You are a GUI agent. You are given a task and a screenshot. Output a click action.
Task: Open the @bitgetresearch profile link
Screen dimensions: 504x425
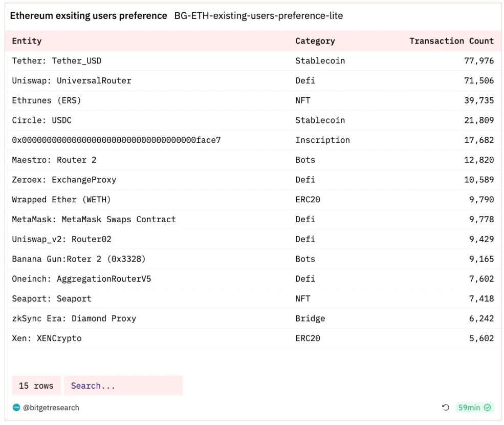(51, 408)
